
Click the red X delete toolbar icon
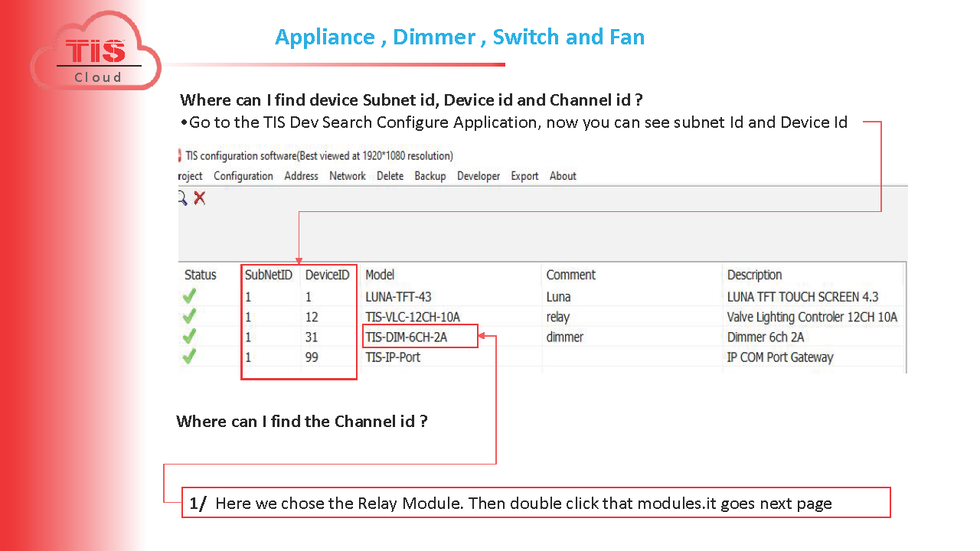click(x=200, y=198)
